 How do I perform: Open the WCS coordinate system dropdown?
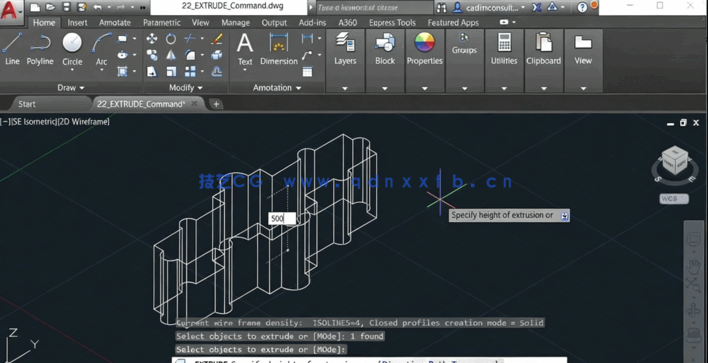pos(674,199)
